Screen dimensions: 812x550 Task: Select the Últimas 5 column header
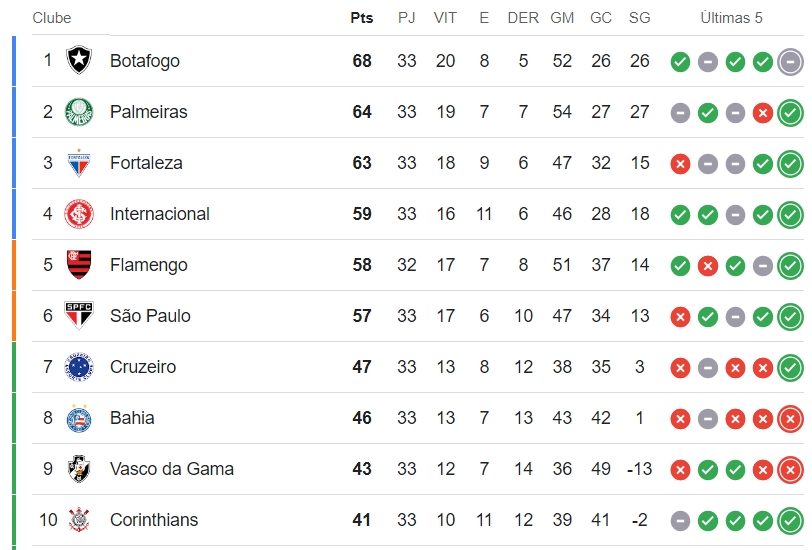click(x=731, y=18)
